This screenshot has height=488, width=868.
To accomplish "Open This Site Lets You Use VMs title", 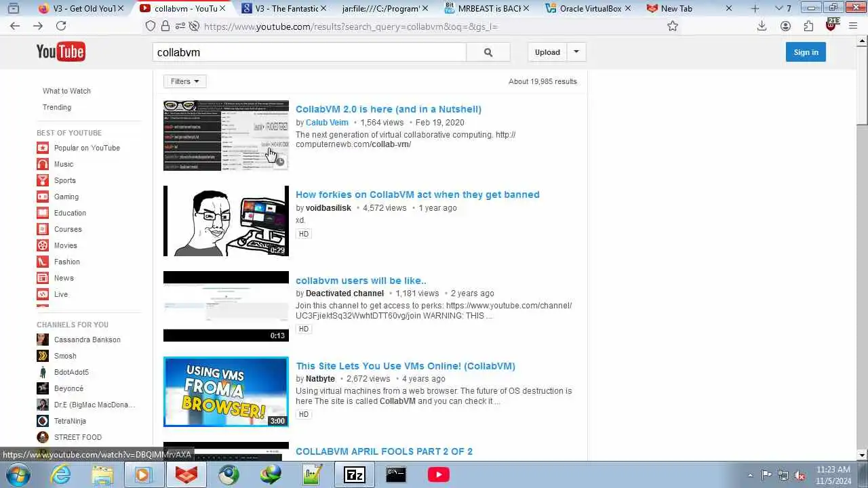I will pos(406,366).
